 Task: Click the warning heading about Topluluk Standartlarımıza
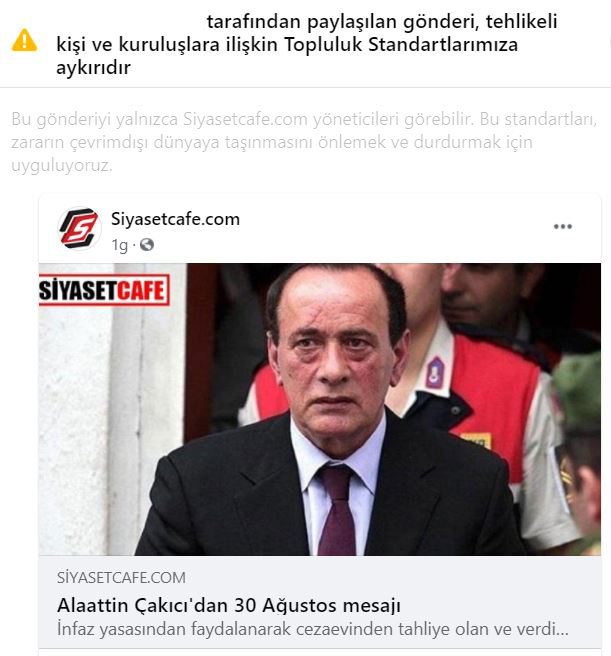click(x=307, y=44)
